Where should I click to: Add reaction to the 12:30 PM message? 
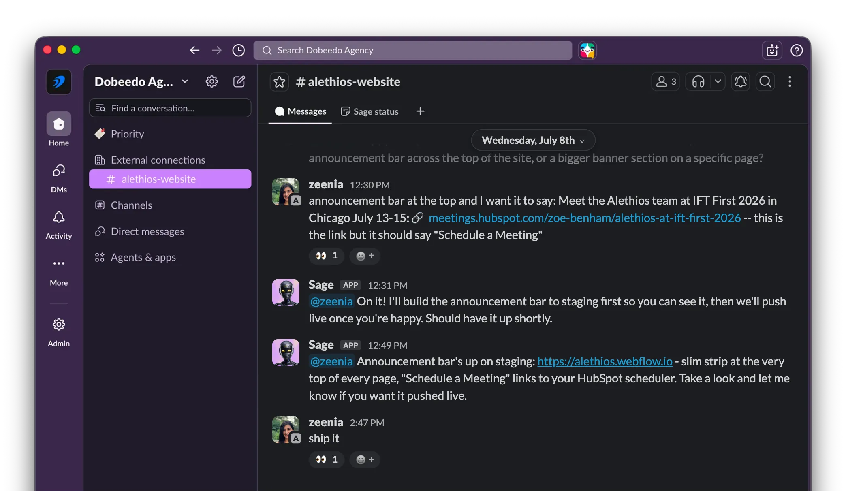365,256
